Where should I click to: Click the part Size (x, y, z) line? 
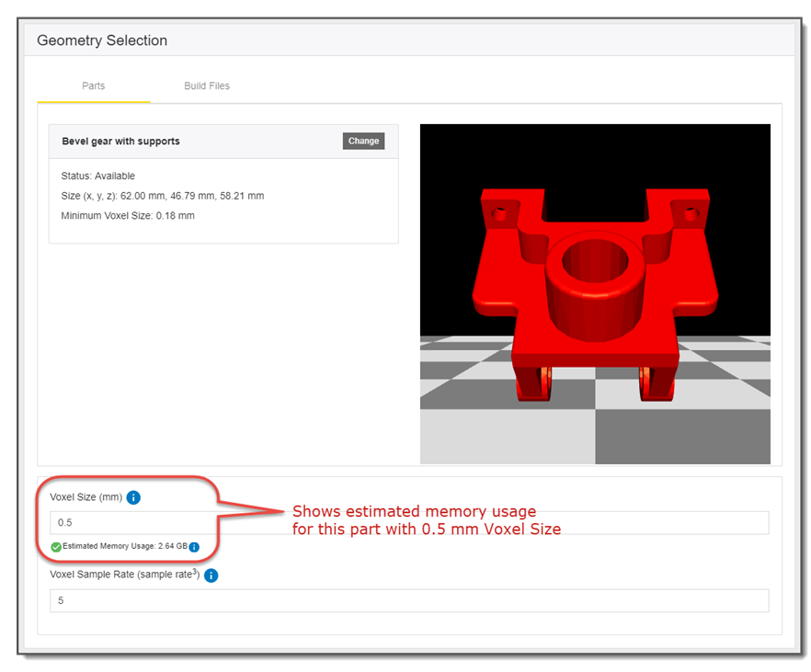[163, 196]
